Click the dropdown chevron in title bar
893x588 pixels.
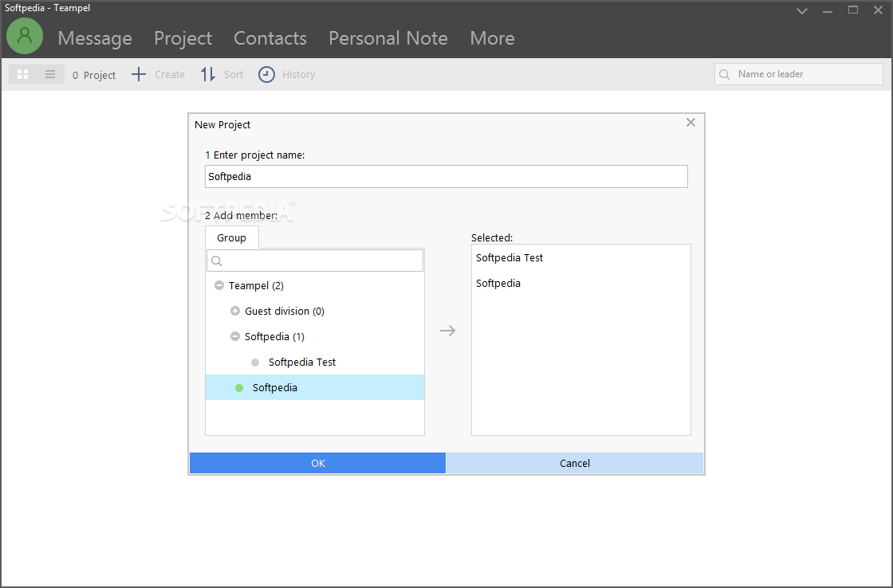click(x=802, y=10)
